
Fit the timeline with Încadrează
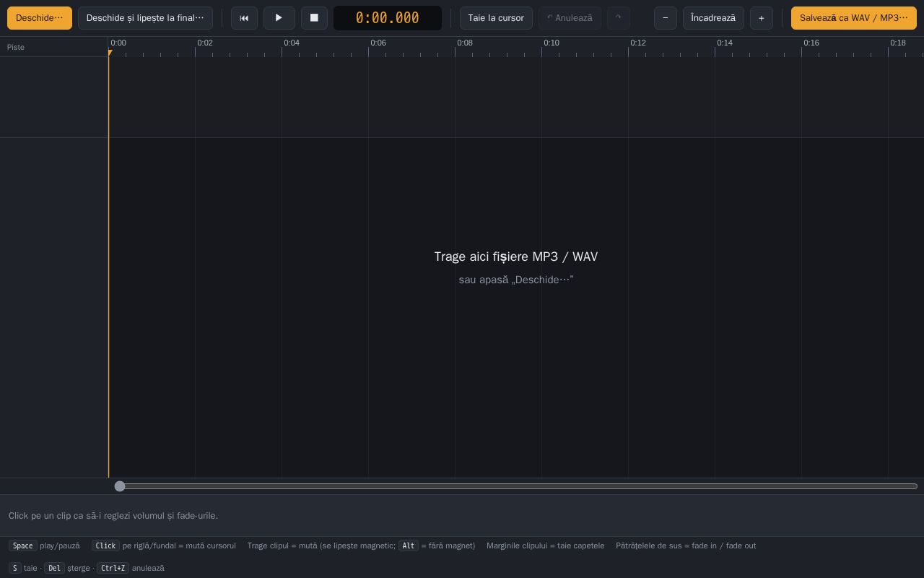[x=713, y=18]
